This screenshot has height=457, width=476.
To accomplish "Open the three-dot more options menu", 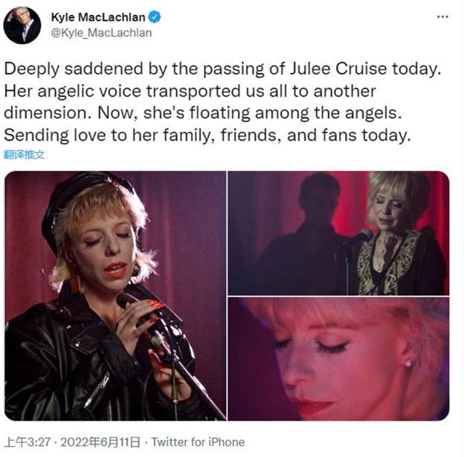I will pyautogui.click(x=443, y=16).
